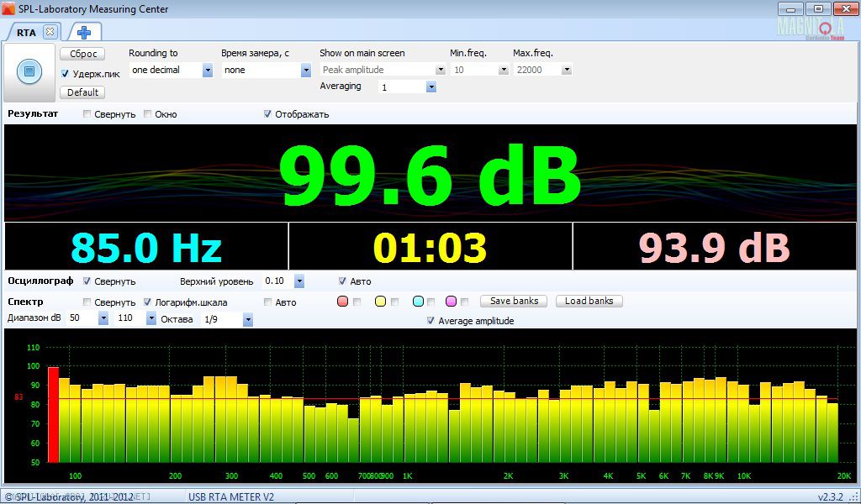Click the USB RTA METER V2 status text
Image resolution: width=861 pixels, height=504 pixels.
coord(231,497)
